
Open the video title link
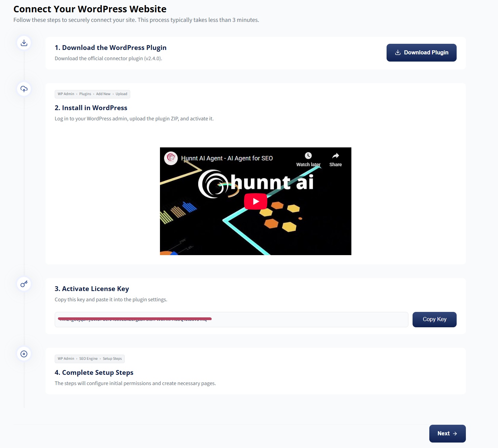[x=227, y=158]
